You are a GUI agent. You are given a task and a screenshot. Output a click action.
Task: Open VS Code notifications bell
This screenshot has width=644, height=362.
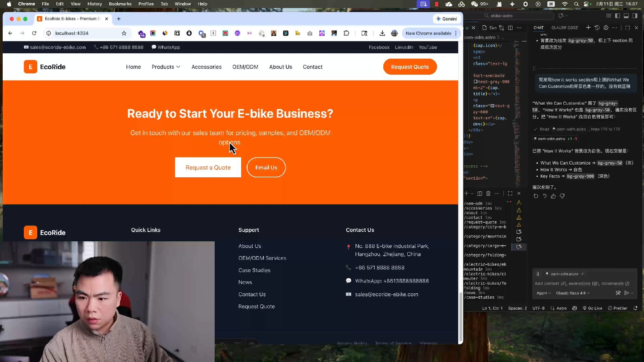[635, 308]
